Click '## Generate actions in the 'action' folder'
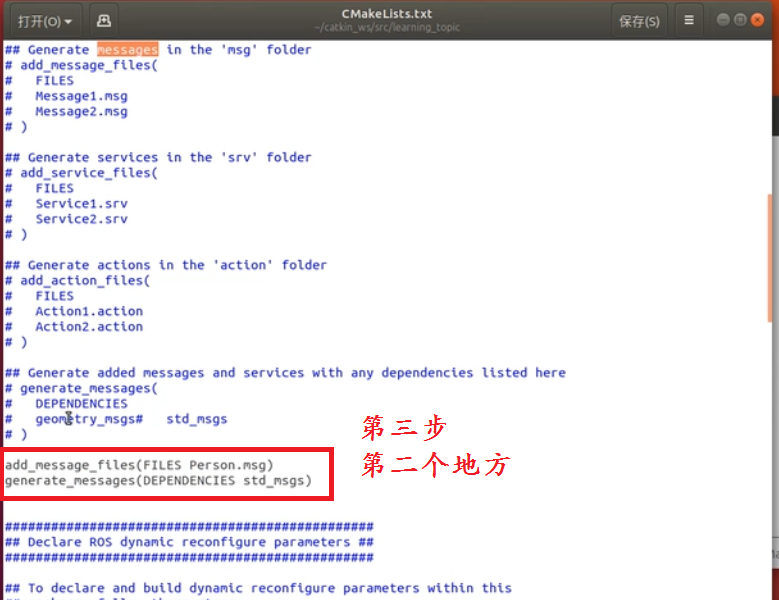Viewport: 779px width, 600px height. pyautogui.click(x=166, y=265)
